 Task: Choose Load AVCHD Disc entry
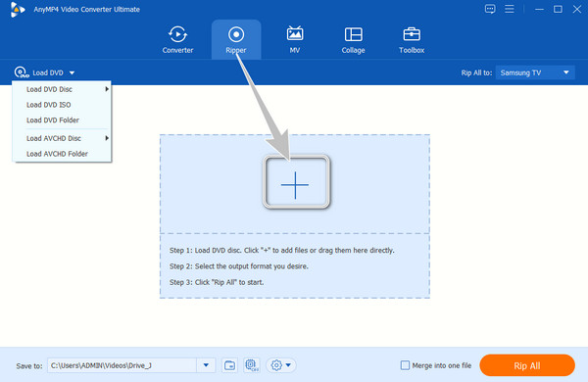click(63, 138)
